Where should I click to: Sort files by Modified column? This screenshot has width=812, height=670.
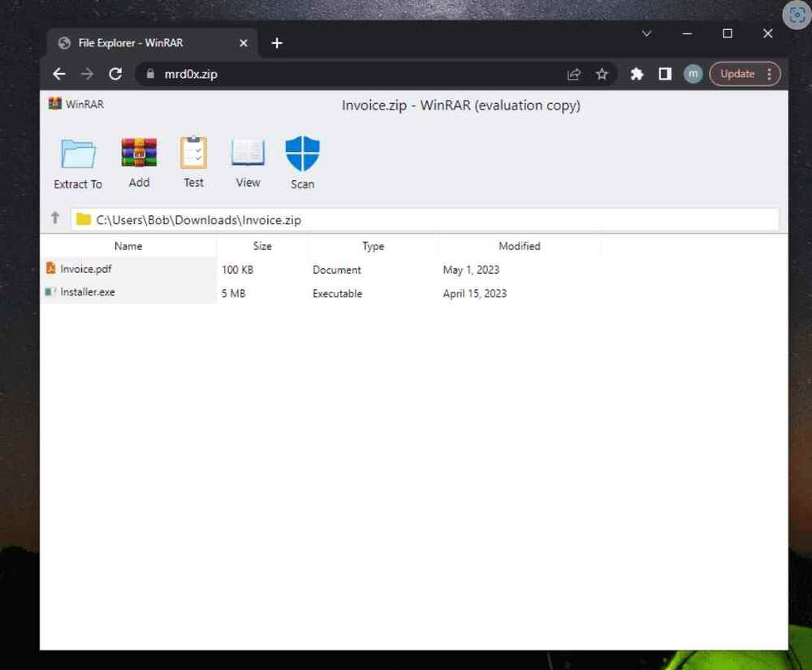[519, 246]
